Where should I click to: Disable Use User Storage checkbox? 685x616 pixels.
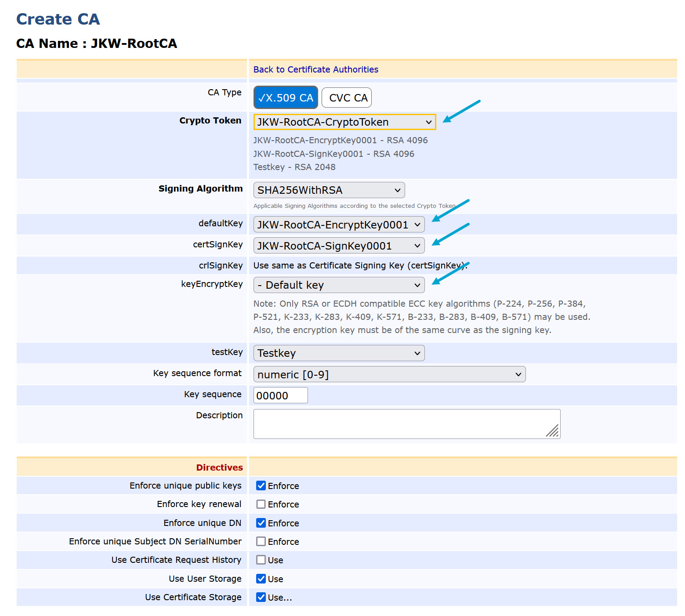(x=261, y=579)
